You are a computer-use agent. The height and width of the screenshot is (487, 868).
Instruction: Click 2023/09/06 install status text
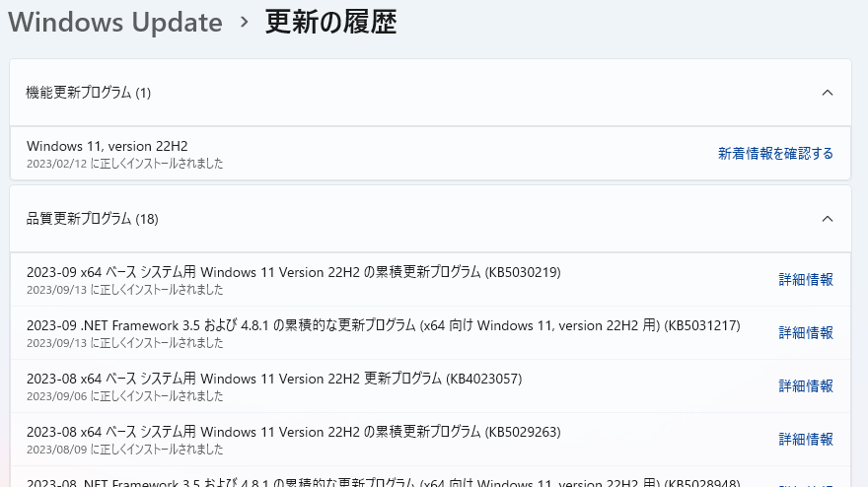pyautogui.click(x=124, y=395)
